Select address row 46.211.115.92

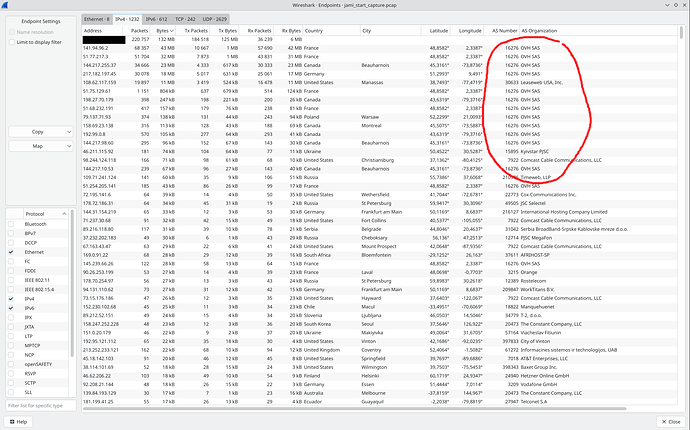(379, 151)
